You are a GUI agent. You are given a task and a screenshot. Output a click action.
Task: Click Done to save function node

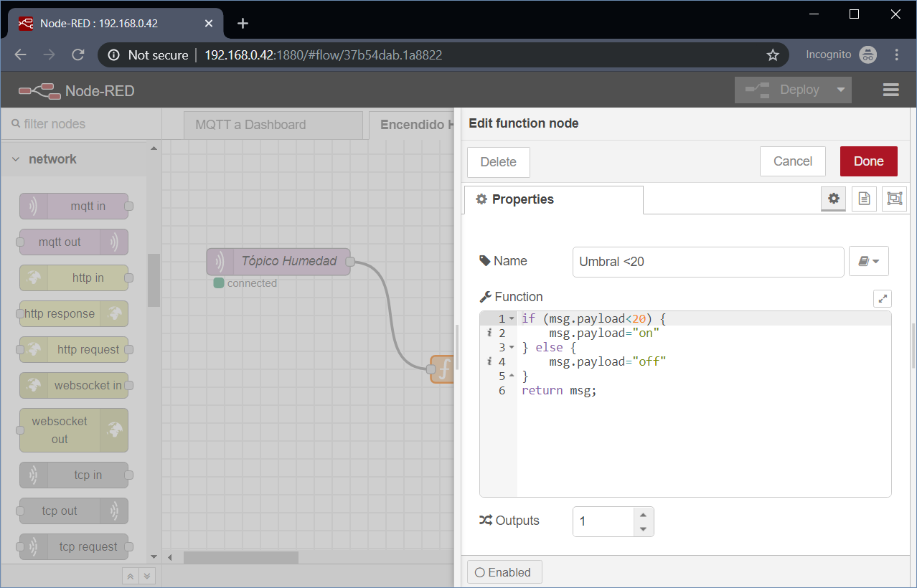869,161
